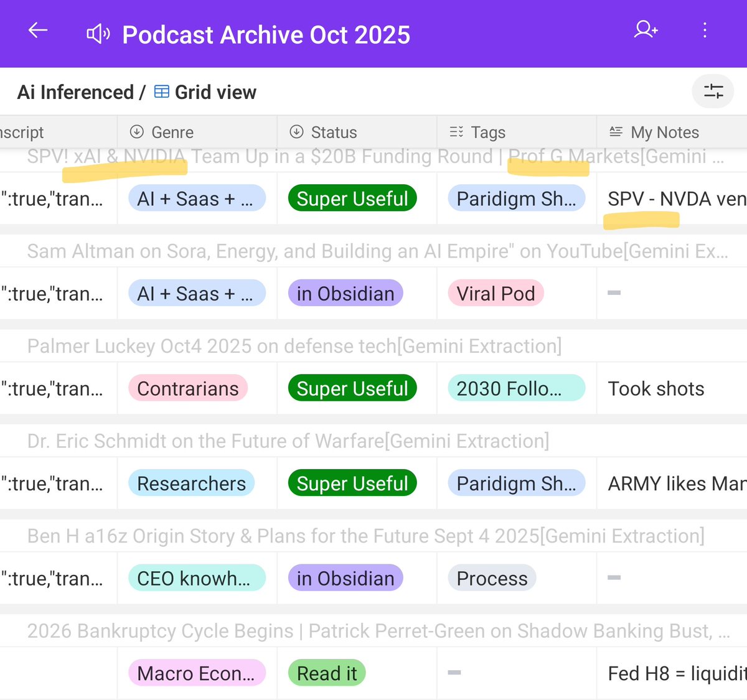
Task: Select the Contrarians genre chip
Action: click(188, 388)
